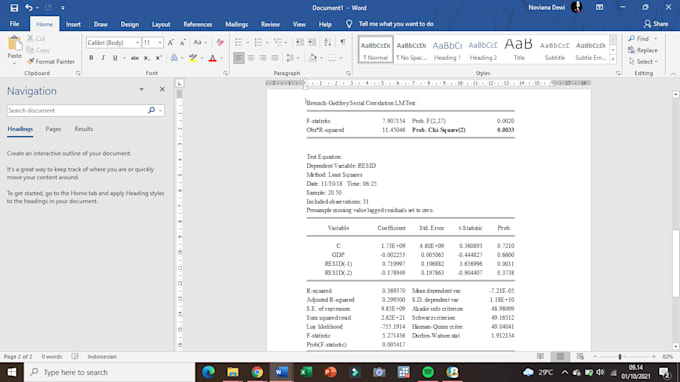Click the ruler tab selector
The width and height of the screenshot is (680, 382).
180,83
